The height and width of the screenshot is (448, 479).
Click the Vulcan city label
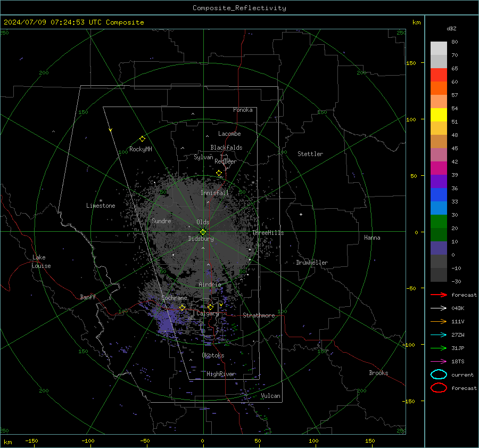[x=270, y=396]
